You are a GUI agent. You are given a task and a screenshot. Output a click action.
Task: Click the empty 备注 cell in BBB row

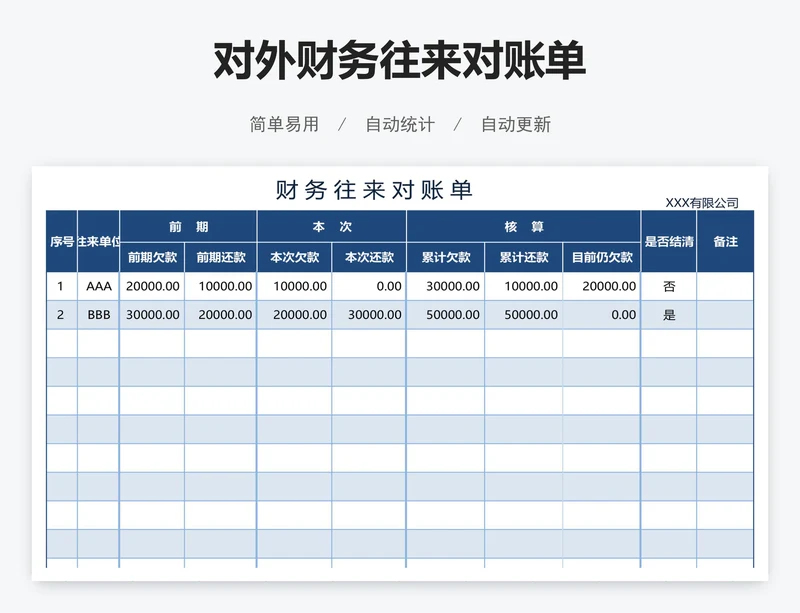725,315
